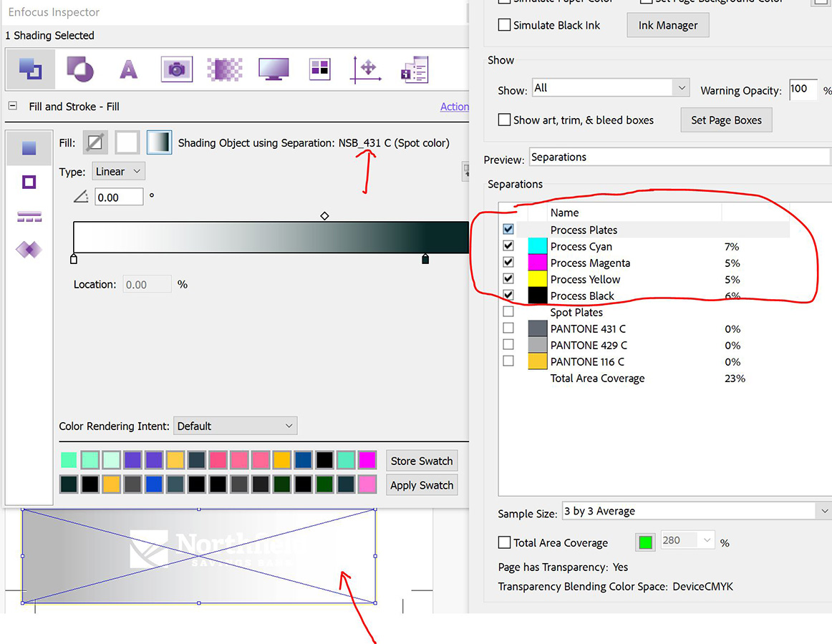Select the Stroke outline square icon
This screenshot has height=644, width=832.
tap(29, 182)
